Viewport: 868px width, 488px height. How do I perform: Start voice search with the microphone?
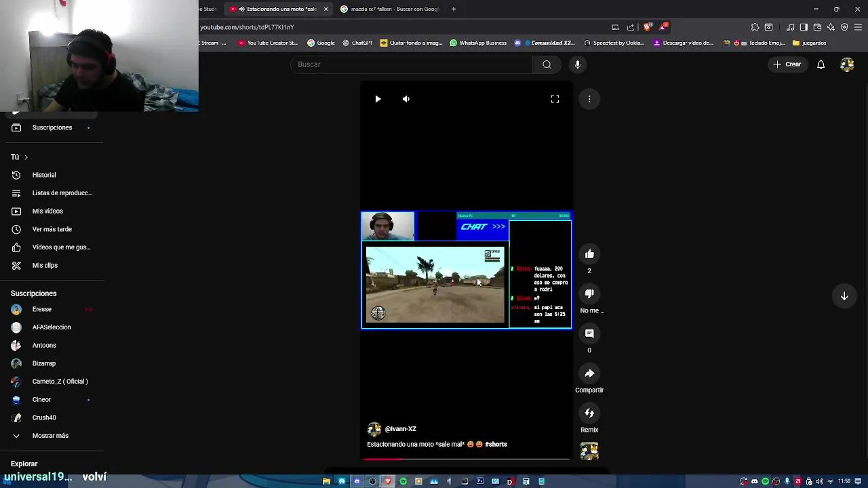click(x=578, y=64)
